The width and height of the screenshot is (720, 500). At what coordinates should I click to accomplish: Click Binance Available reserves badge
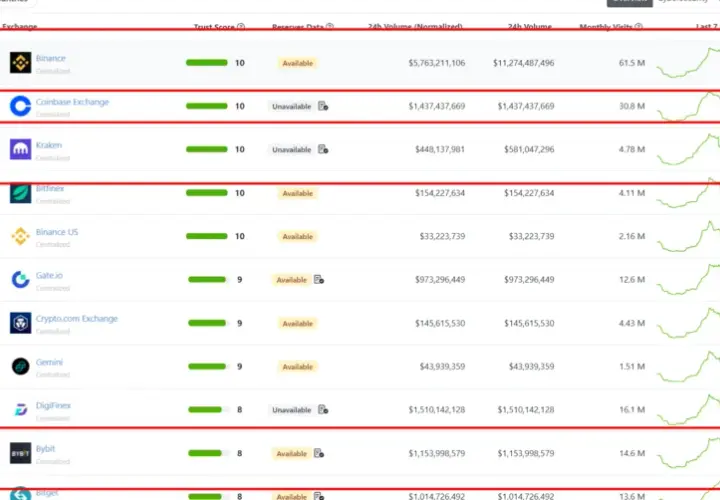[298, 63]
